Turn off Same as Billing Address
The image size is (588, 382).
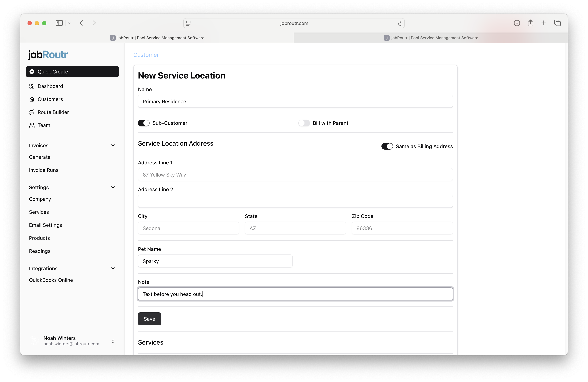[387, 146]
